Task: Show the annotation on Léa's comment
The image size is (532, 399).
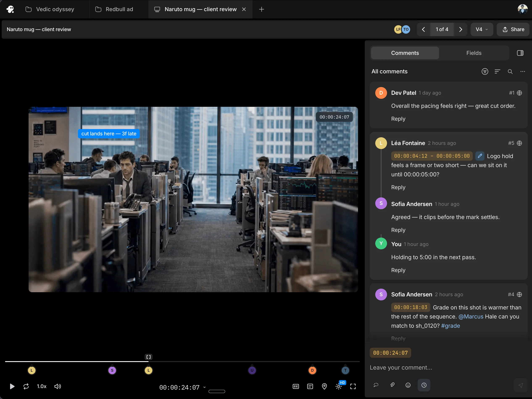Action: 479,156
